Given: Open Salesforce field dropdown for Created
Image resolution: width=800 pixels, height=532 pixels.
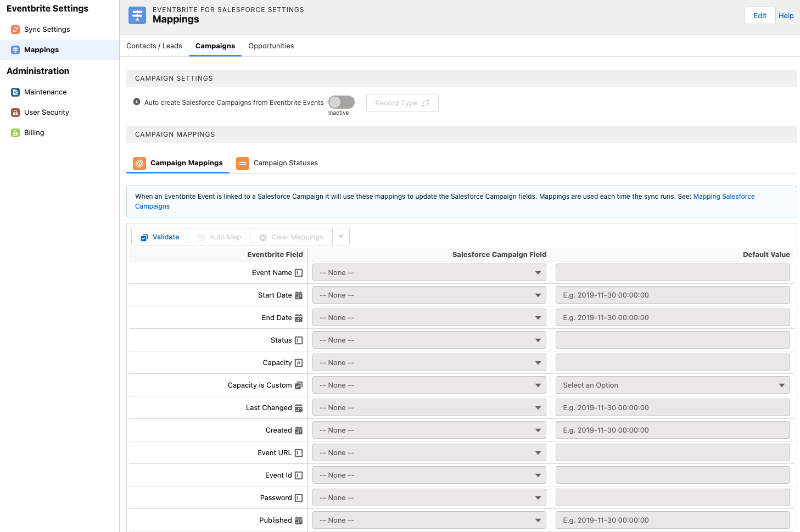Looking at the screenshot, I should click(x=429, y=430).
